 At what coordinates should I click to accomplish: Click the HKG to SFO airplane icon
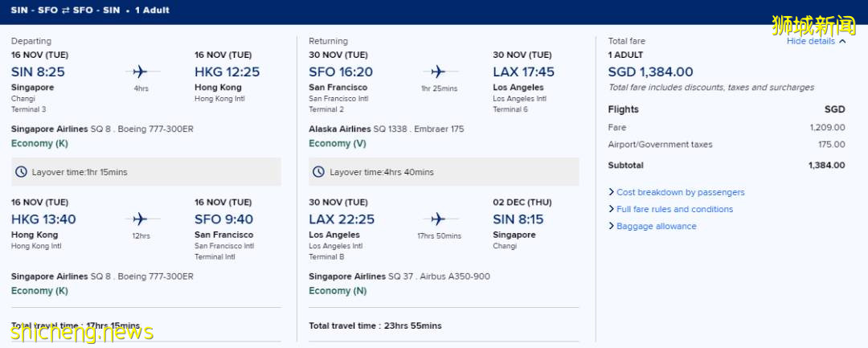coord(143,219)
